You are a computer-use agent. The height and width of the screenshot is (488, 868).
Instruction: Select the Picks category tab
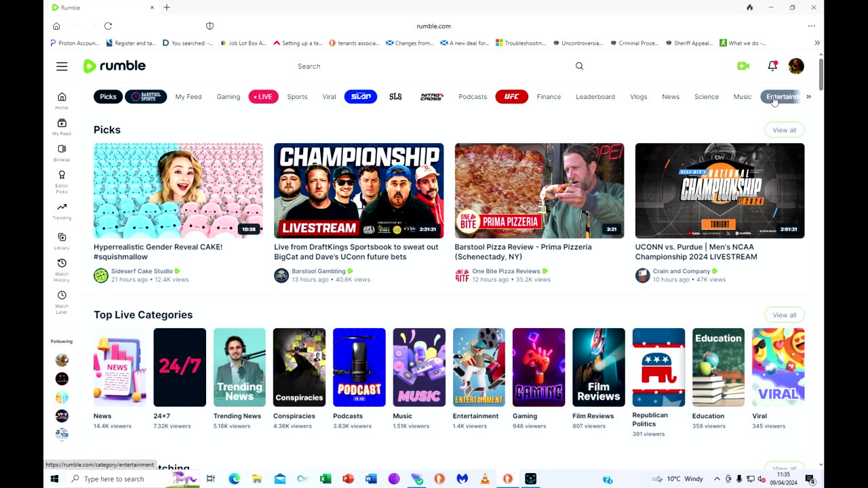108,97
